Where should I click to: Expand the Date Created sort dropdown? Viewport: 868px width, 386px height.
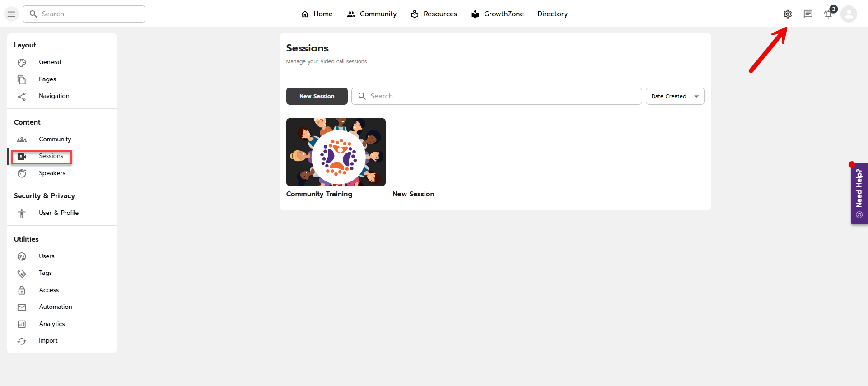(x=675, y=96)
